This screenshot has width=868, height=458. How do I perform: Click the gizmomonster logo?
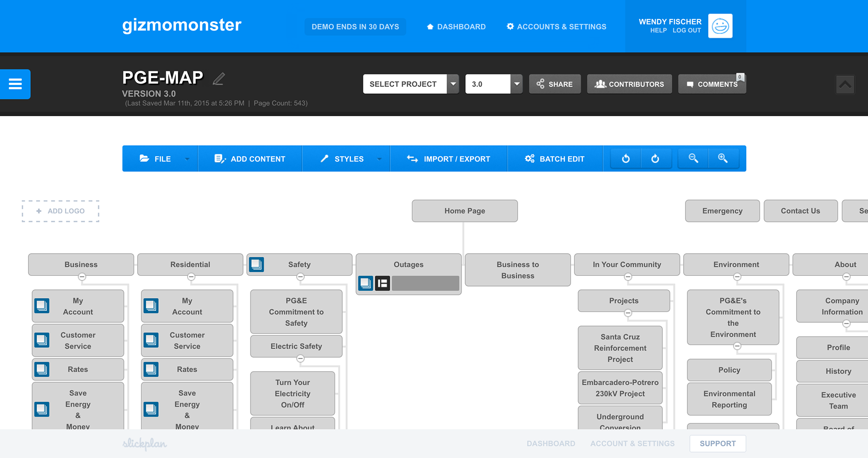tap(182, 25)
